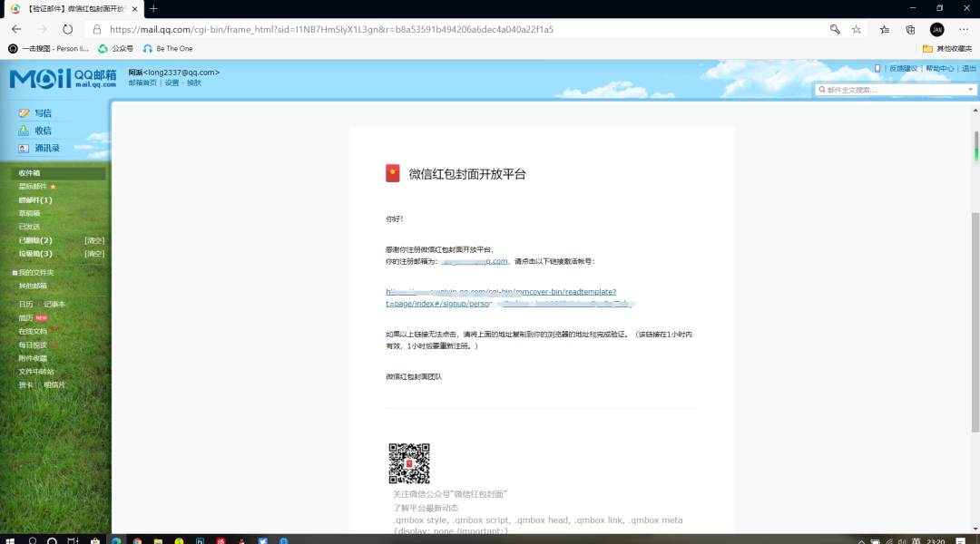Click the registered email address link
Image resolution: width=980 pixels, height=544 pixels.
pos(475,262)
